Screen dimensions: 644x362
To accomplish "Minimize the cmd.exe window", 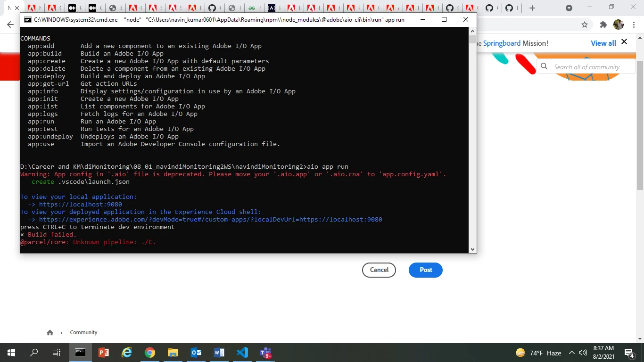I will (x=422, y=20).
